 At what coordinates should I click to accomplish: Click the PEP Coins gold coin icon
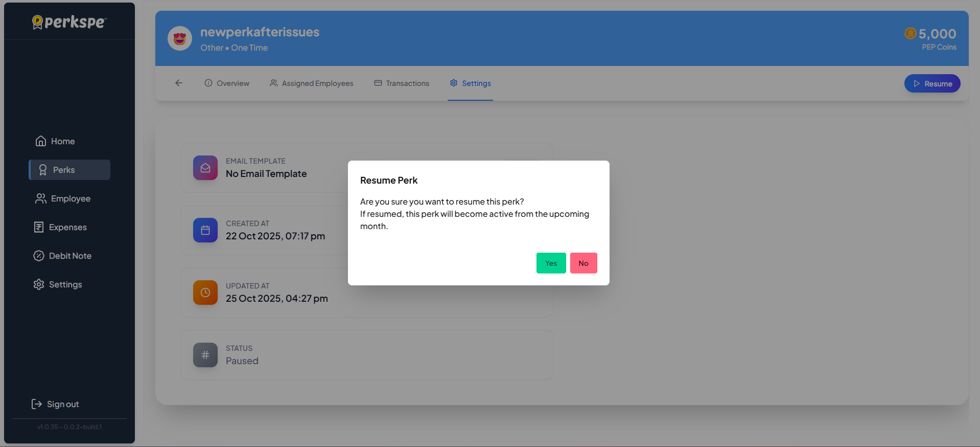[x=910, y=34]
